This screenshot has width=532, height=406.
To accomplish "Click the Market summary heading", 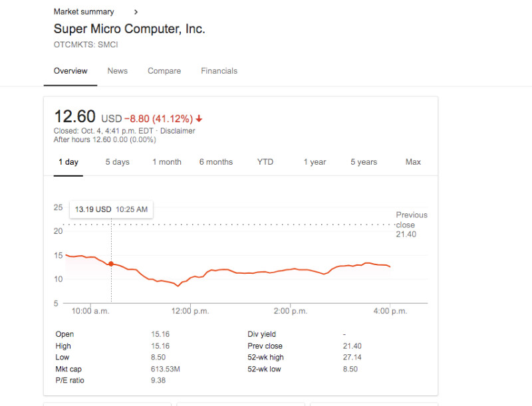I will [84, 12].
